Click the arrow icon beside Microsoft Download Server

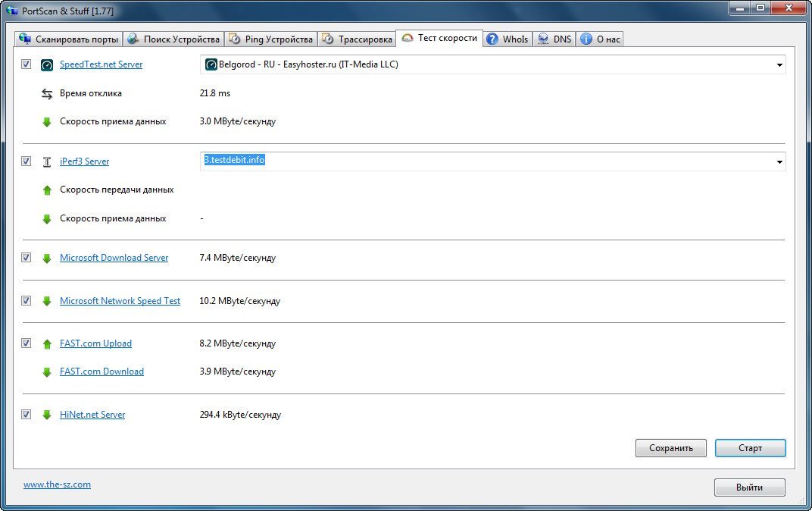pyautogui.click(x=47, y=258)
